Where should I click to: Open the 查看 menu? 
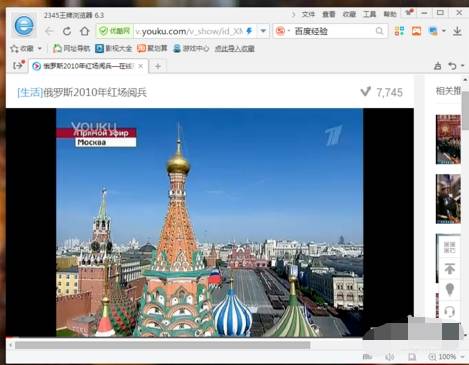point(329,14)
